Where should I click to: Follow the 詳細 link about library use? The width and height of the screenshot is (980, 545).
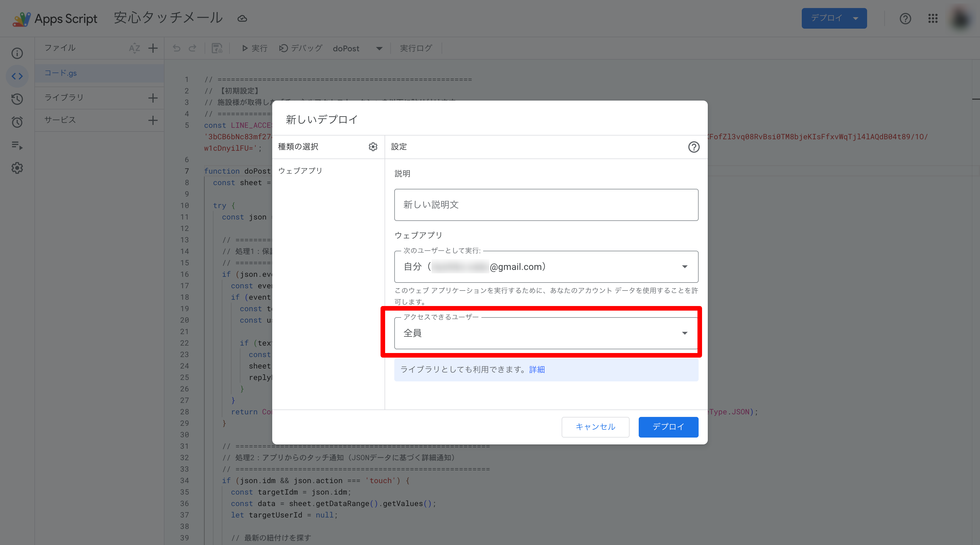pos(537,369)
